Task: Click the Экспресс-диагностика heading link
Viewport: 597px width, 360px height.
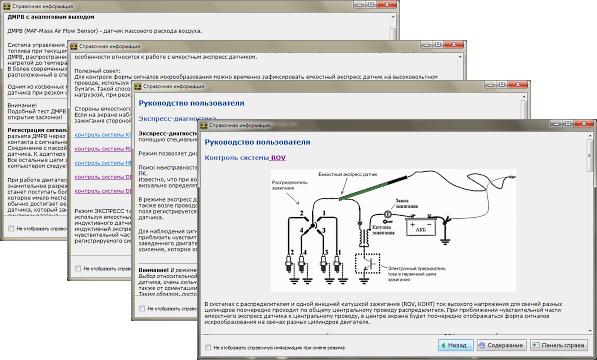Action: pyautogui.click(x=177, y=118)
